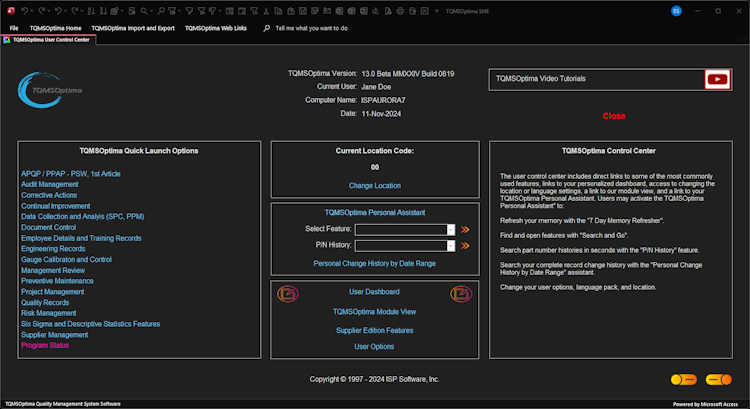Launch APQP / PPAP - PSW, 1st Article
The width and height of the screenshot is (750, 409).
71,174
